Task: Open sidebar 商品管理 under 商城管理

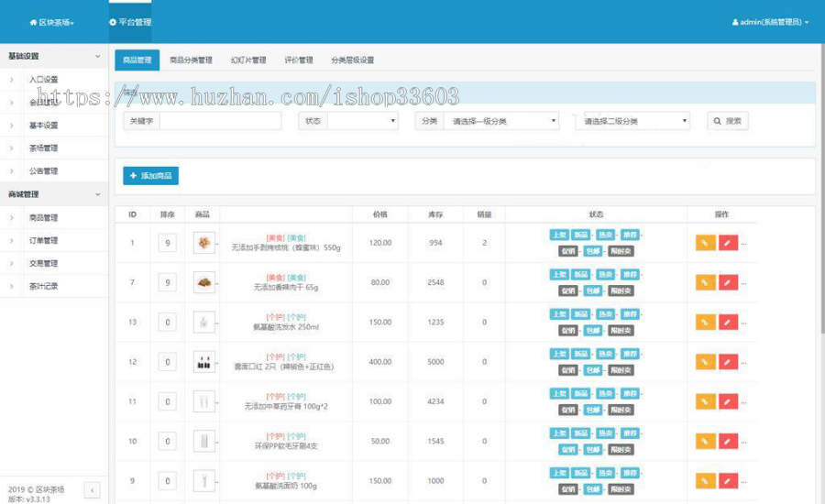Action: [44, 218]
